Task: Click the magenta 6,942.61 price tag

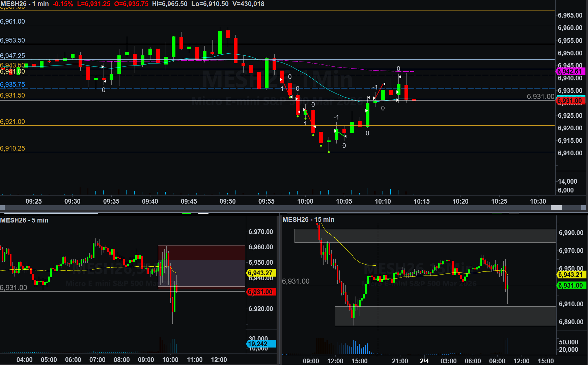Action: click(570, 71)
